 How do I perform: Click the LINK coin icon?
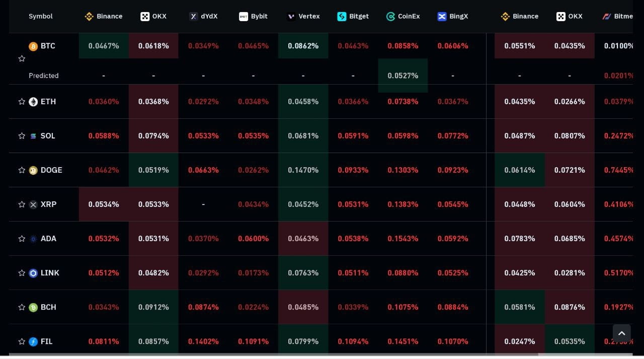(33, 272)
